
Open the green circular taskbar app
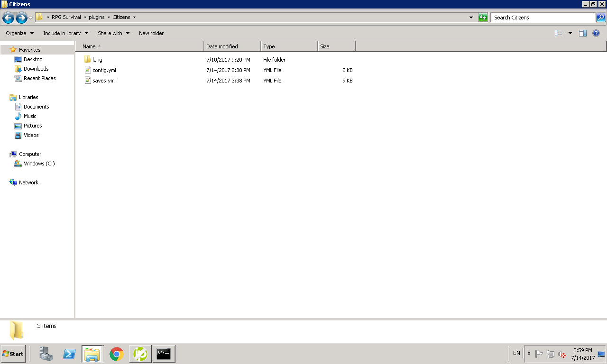pyautogui.click(x=140, y=354)
